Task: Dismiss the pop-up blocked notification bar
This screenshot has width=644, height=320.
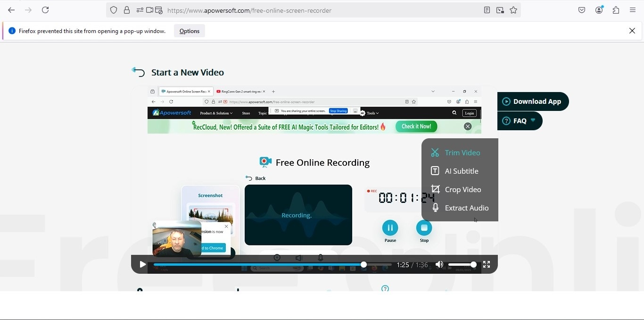Action: [632, 31]
